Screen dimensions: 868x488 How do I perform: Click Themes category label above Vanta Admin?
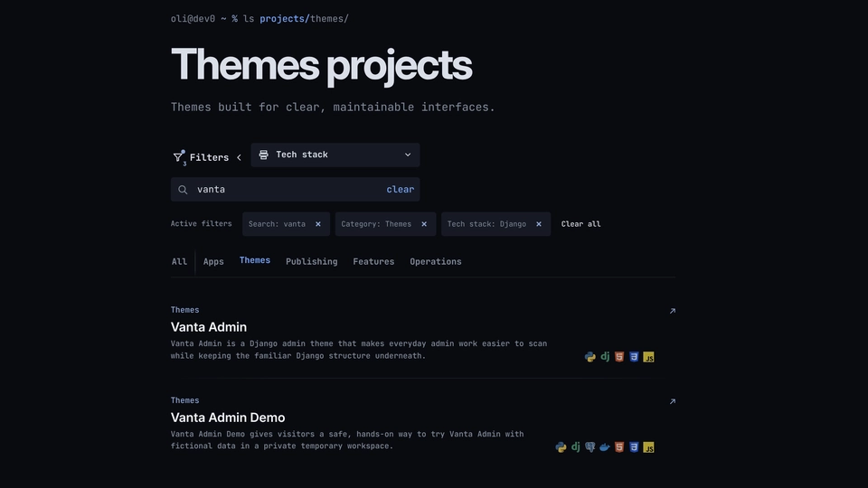[184, 310]
